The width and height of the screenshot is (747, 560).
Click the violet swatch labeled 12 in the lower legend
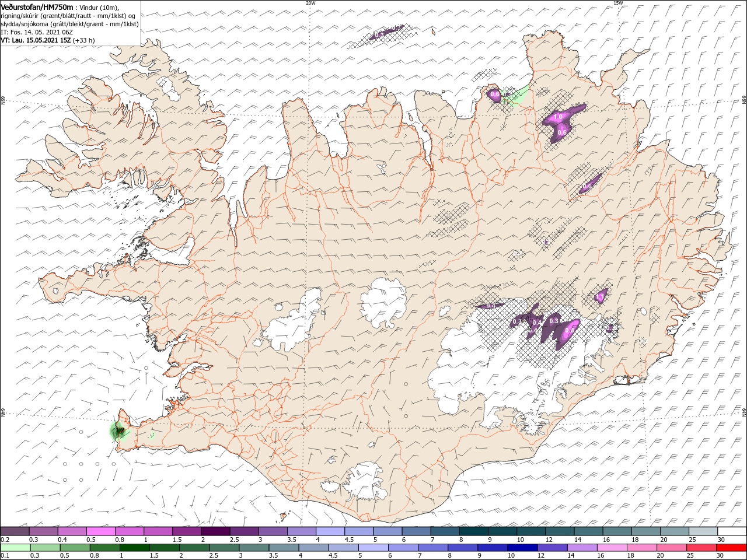(553, 548)
